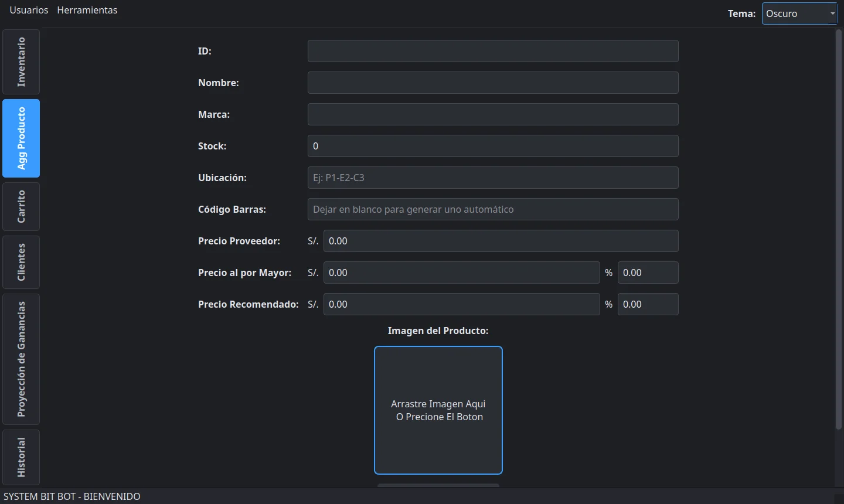Open the Usuarios menu

pos(29,11)
